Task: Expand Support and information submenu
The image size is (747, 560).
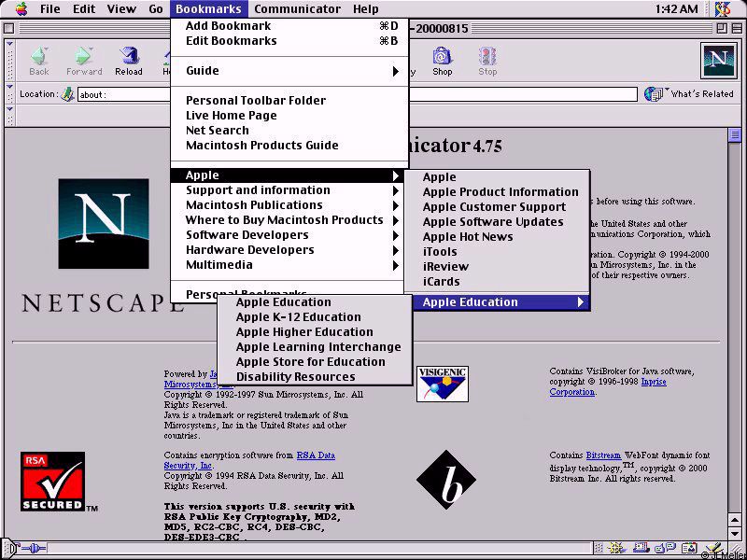Action: click(x=289, y=190)
